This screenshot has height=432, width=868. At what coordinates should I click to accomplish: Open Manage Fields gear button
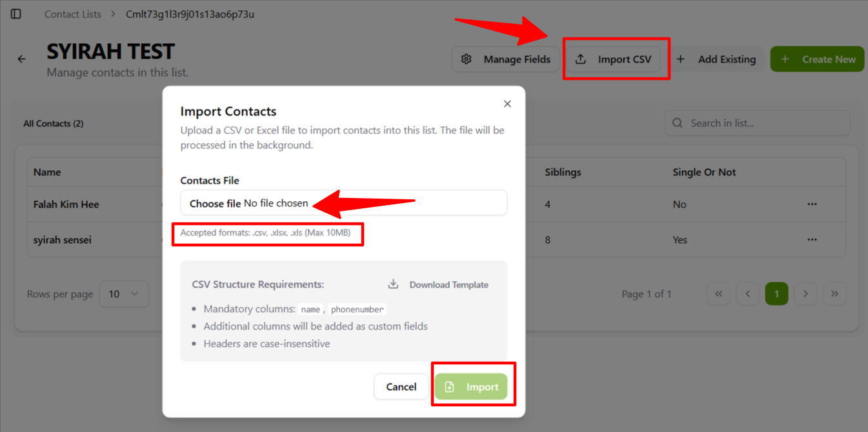[x=505, y=59]
